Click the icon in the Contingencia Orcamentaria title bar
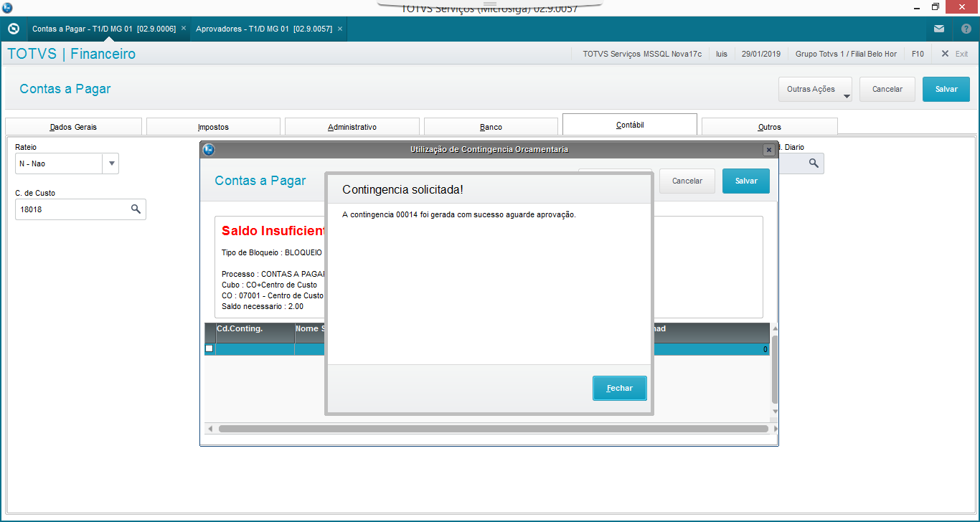The width and height of the screenshot is (980, 522). point(209,149)
